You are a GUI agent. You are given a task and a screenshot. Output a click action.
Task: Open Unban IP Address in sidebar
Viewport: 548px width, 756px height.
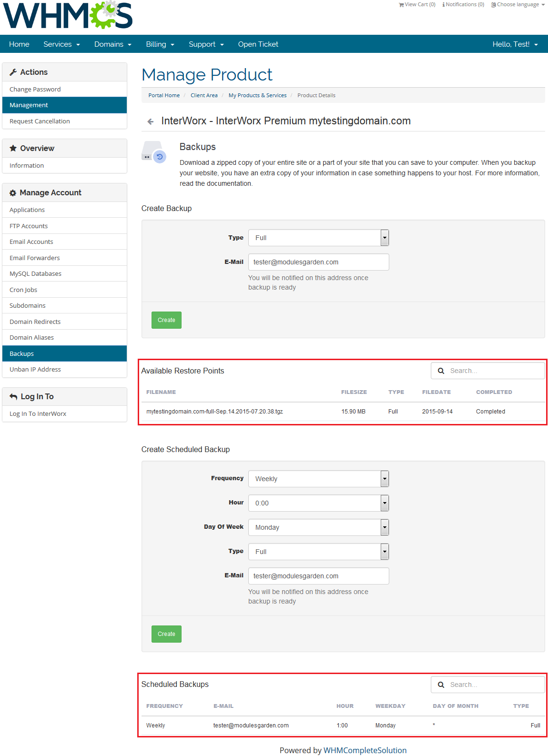[65, 369]
